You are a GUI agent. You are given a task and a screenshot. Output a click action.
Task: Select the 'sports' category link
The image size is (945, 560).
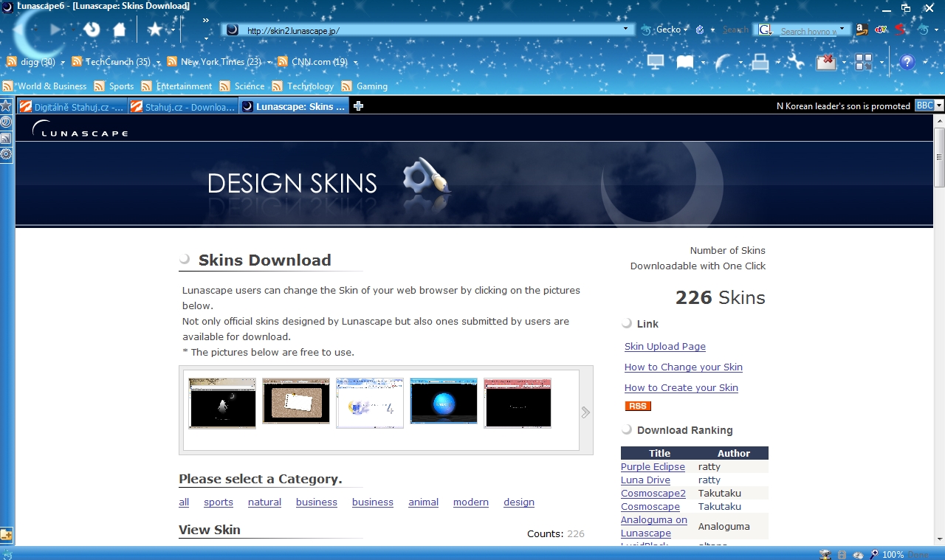[x=219, y=502]
